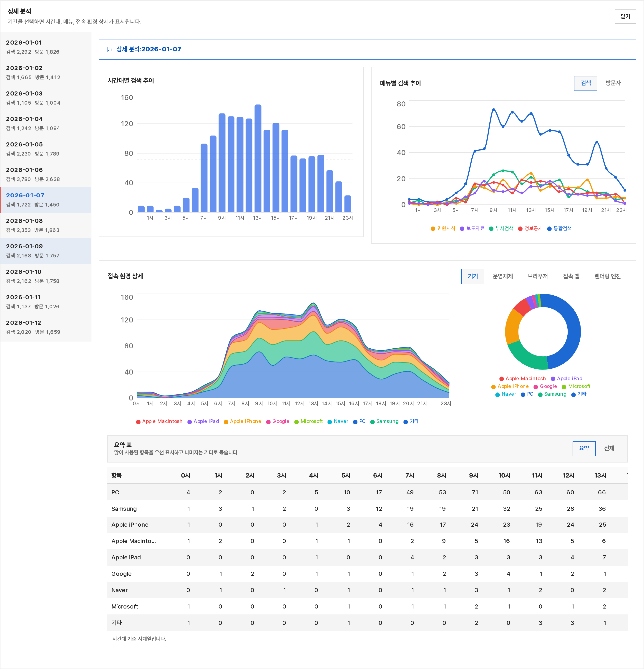This screenshot has width=644, height=669.
Task: Click the 13시 column header in summary table
Action: coord(600,475)
